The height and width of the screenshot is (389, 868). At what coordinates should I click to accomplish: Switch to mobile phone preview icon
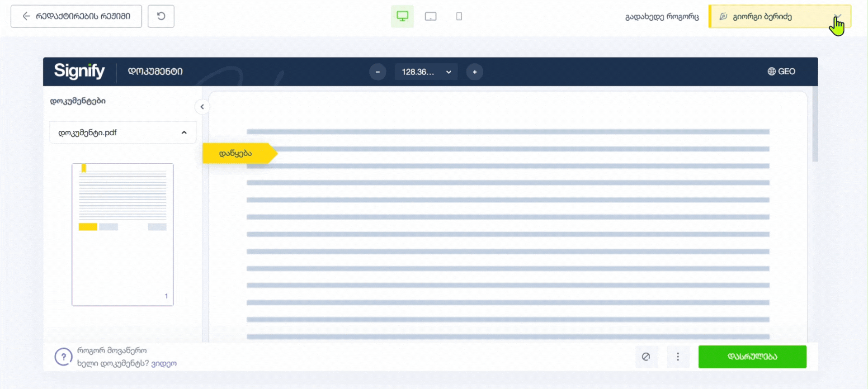pos(459,16)
